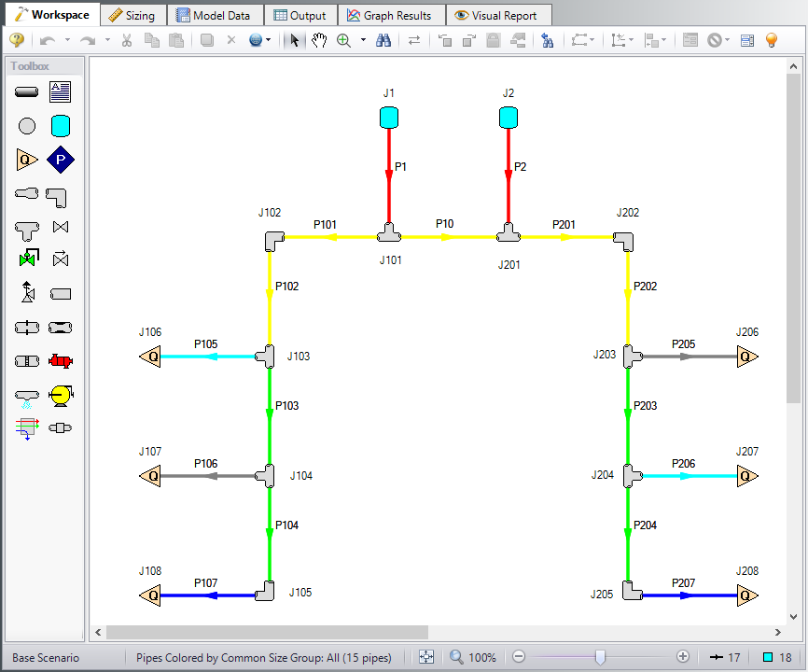Activate the Zoom tool on the toolbar
This screenshot has height=672, width=808.
coord(344,40)
